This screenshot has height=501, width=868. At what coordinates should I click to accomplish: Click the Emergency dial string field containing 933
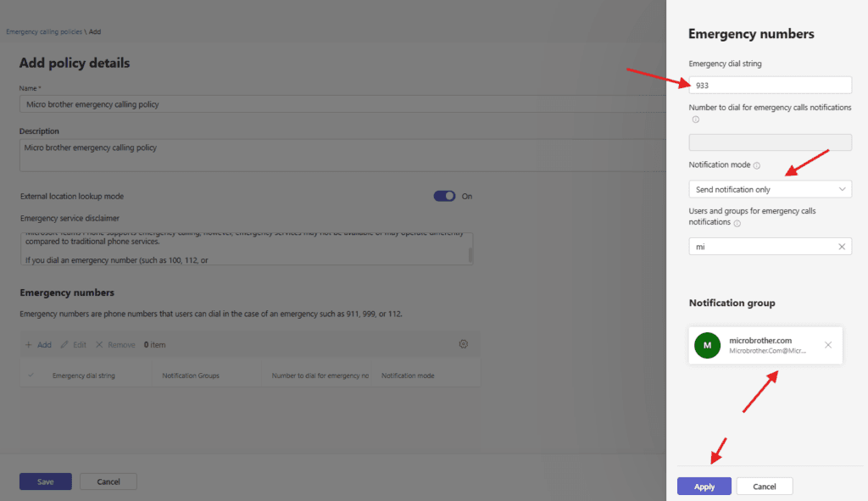pyautogui.click(x=770, y=85)
